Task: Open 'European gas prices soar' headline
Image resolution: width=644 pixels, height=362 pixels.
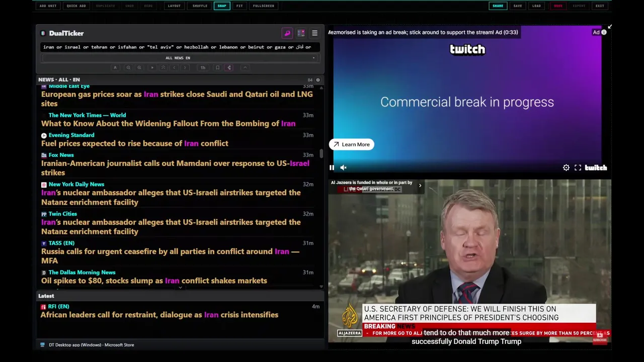Action: coord(177,99)
